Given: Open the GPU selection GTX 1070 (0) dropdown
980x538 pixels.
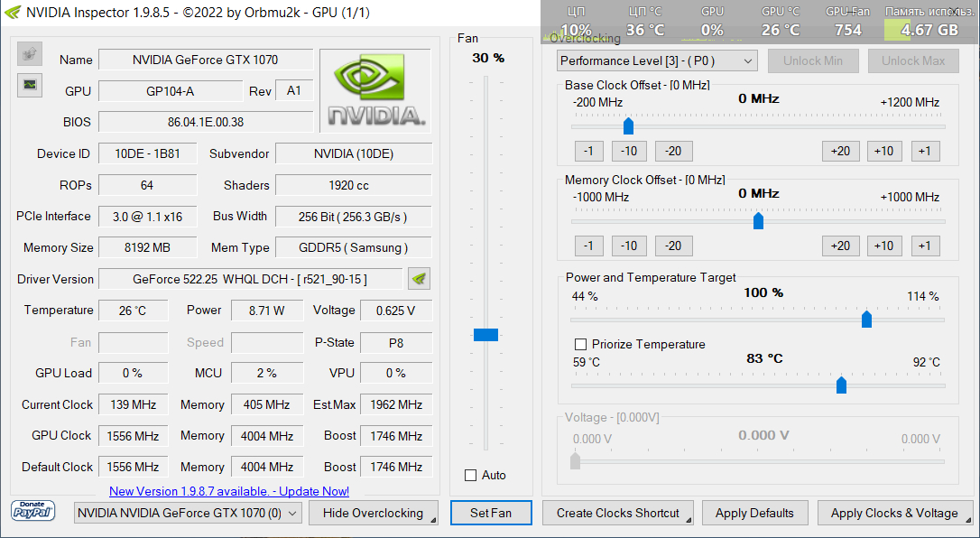Looking at the screenshot, I should tap(188, 514).
